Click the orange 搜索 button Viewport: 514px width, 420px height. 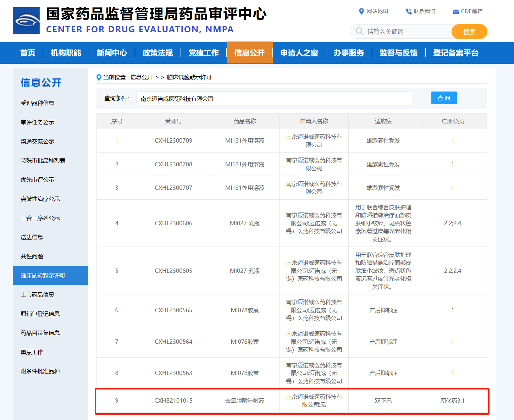469,32
